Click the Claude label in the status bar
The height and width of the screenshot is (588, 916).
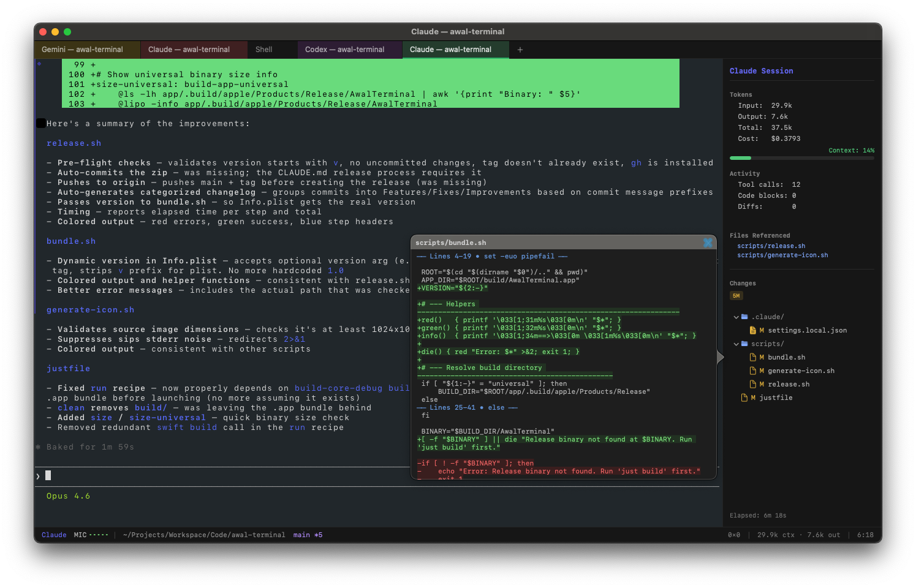coord(54,535)
